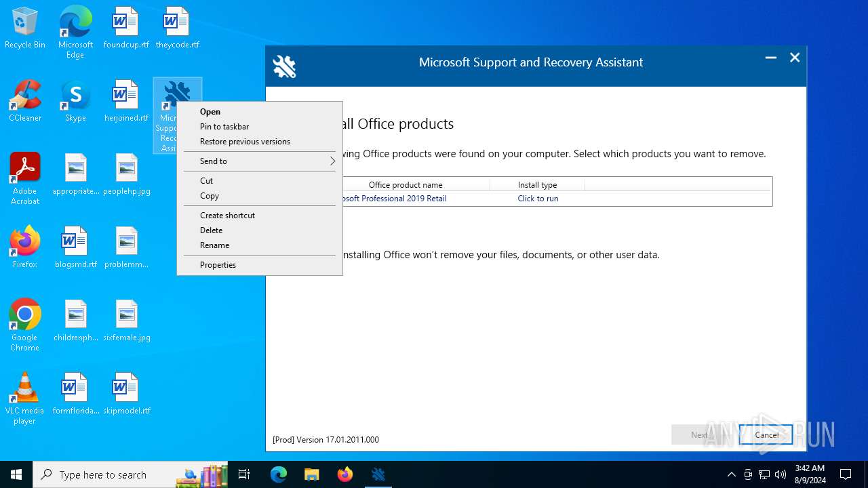Open CCleaner desktop shortcut
This screenshot has height=488, width=868.
pyautogui.click(x=25, y=102)
